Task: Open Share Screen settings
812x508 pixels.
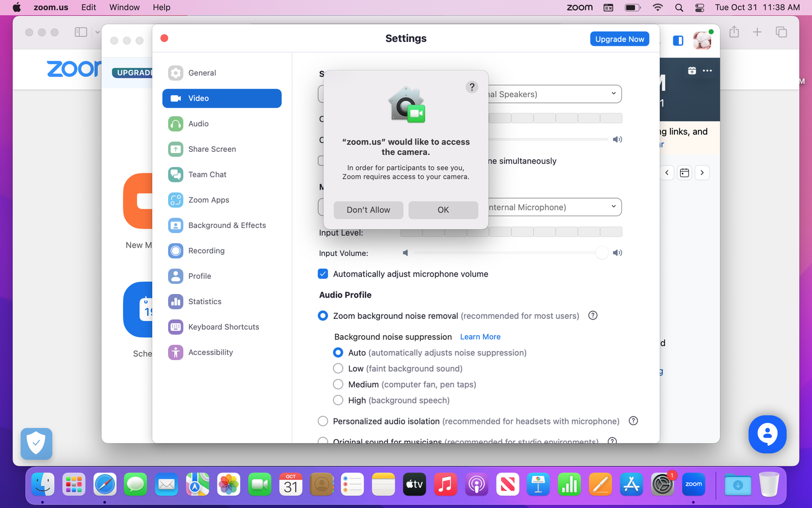Action: pos(212,149)
